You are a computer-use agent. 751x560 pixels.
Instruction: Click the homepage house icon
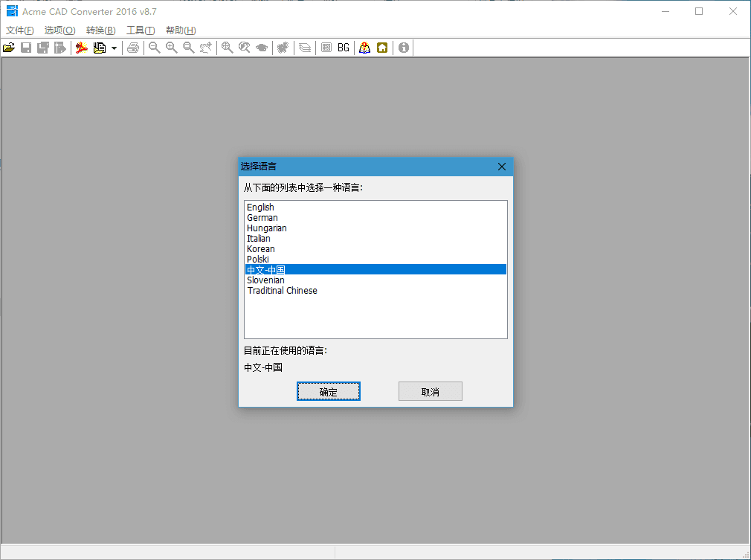click(x=382, y=48)
